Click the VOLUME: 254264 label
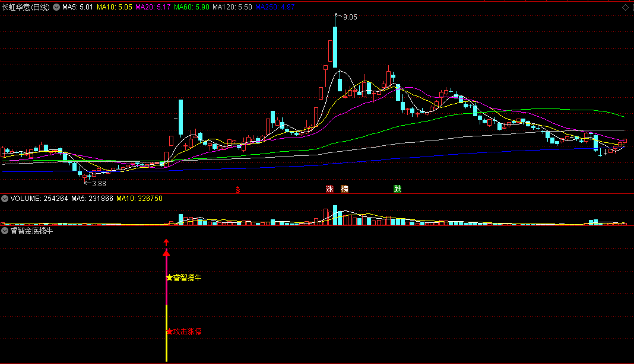 [x=39, y=199]
